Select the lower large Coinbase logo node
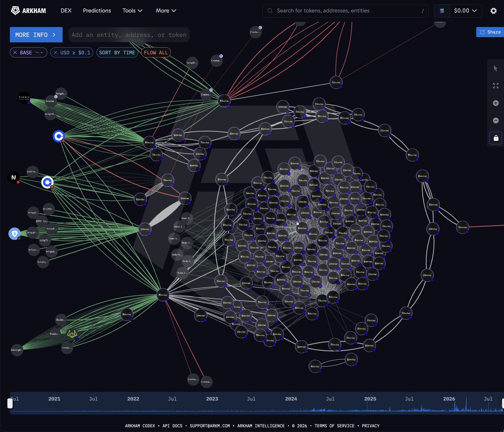Screen dimensions: 504x432 pos(47,182)
